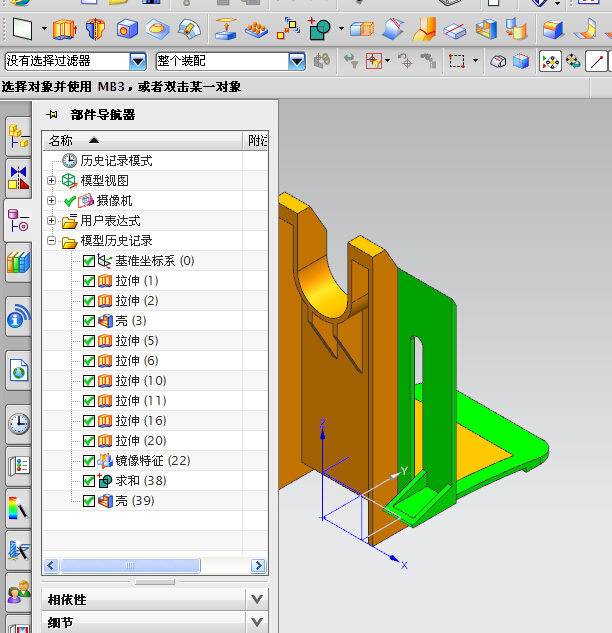This screenshot has width=612, height=633.
Task: Open the Assembly Navigator sidebar tab
Action: [x=18, y=136]
